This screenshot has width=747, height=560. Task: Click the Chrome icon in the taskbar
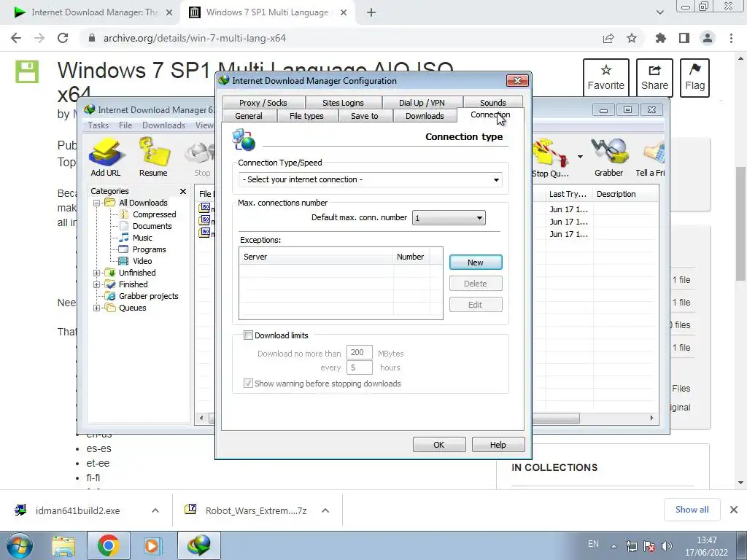click(108, 545)
